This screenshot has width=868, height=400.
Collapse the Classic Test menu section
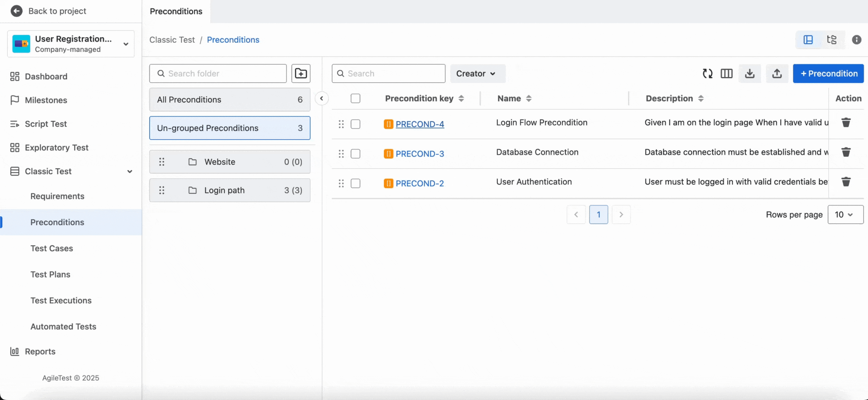[130, 171]
